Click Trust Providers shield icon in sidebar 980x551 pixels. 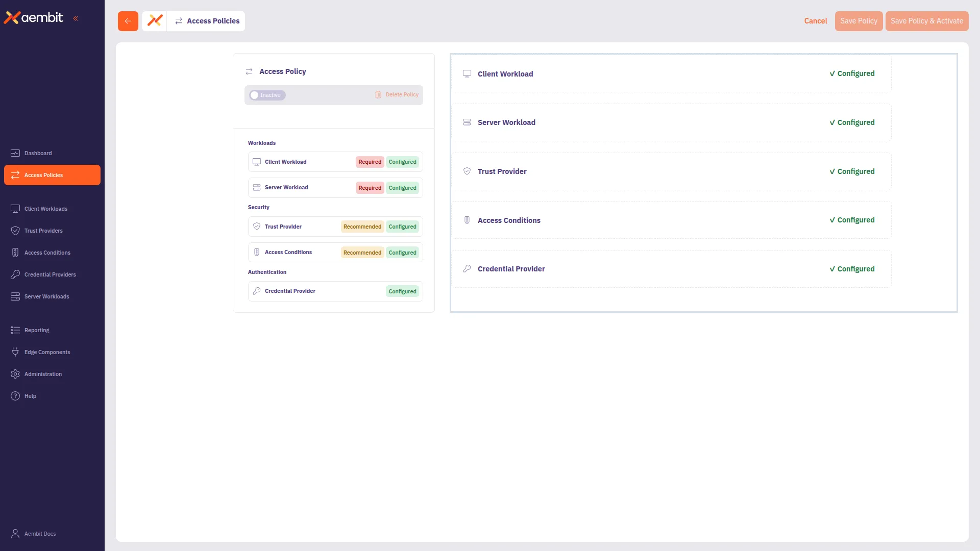[x=15, y=231]
